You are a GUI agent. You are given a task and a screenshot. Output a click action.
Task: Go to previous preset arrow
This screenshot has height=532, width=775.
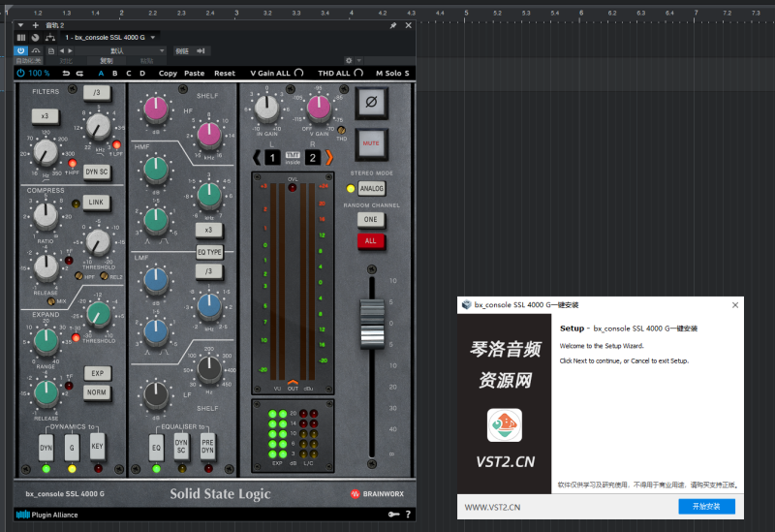click(x=62, y=51)
